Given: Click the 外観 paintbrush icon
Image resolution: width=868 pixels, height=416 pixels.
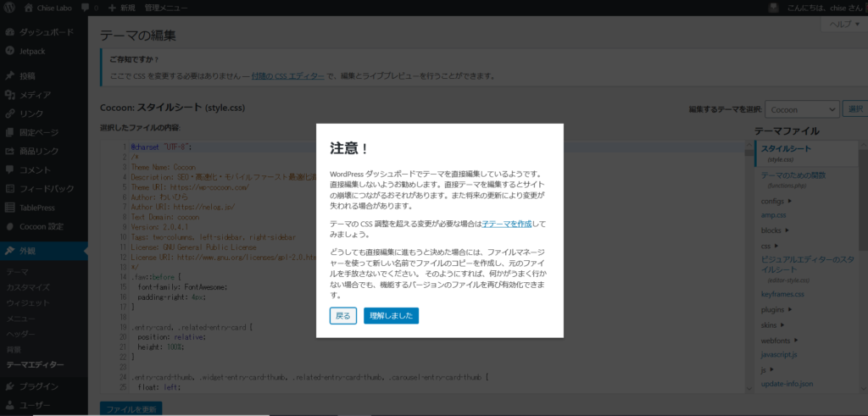Looking at the screenshot, I should (9, 251).
